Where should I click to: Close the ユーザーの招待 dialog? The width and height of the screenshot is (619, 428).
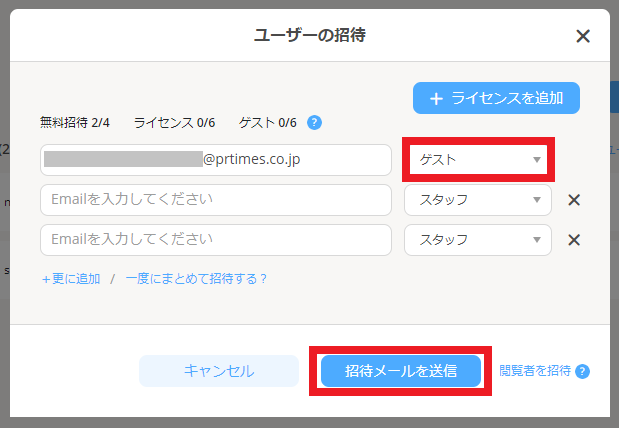point(583,36)
